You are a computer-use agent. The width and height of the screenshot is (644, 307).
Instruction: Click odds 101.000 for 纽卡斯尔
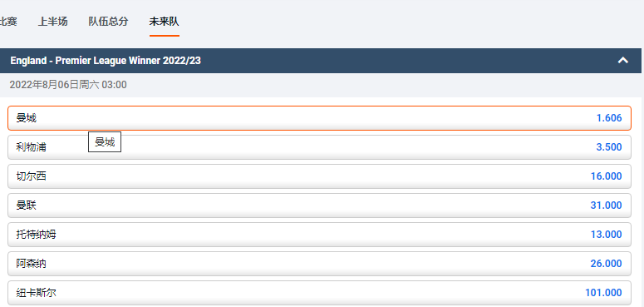(x=604, y=293)
